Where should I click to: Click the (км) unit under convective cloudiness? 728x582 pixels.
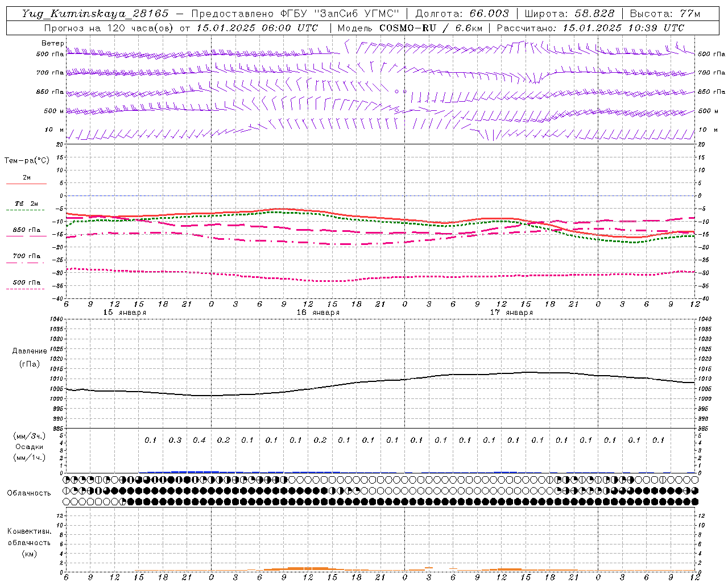(30, 554)
